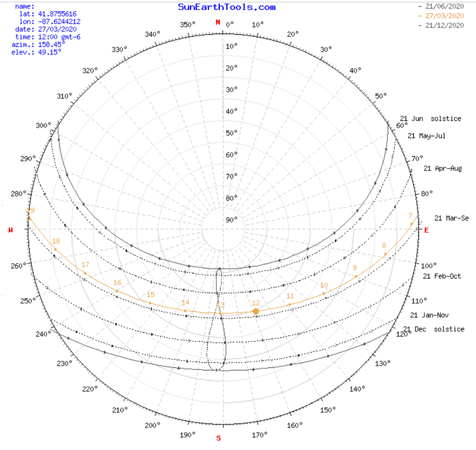Click hour 7 label near the east edge
Viewport: 476px width, 450px height.
[410, 215]
